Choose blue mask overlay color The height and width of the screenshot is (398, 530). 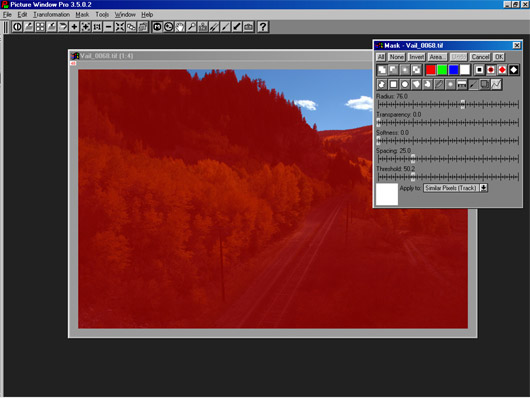click(454, 70)
